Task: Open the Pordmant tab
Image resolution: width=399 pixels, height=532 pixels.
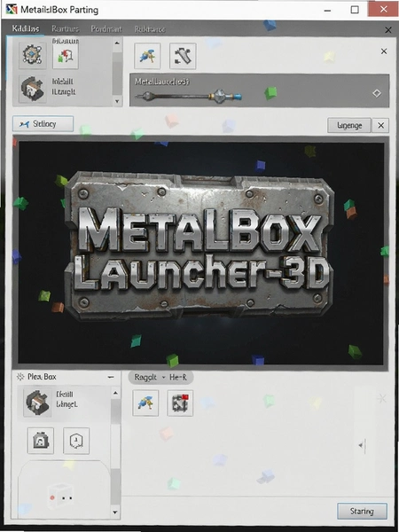Action: (x=106, y=29)
